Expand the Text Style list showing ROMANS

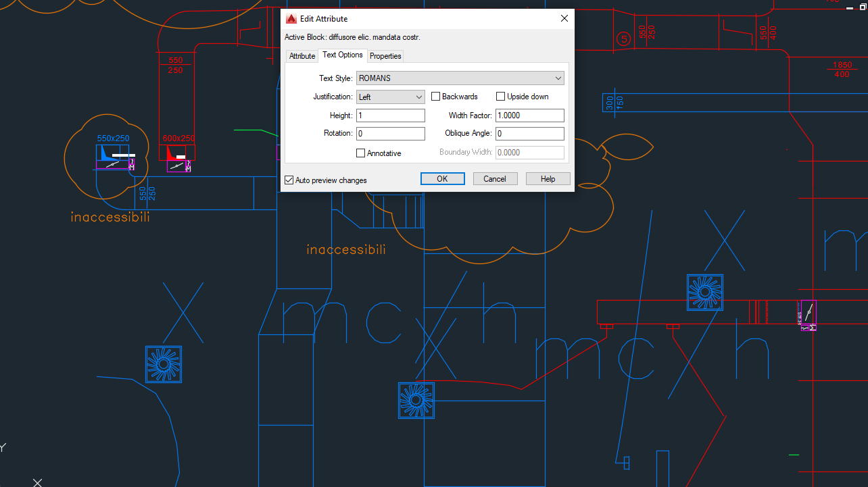pyautogui.click(x=558, y=78)
